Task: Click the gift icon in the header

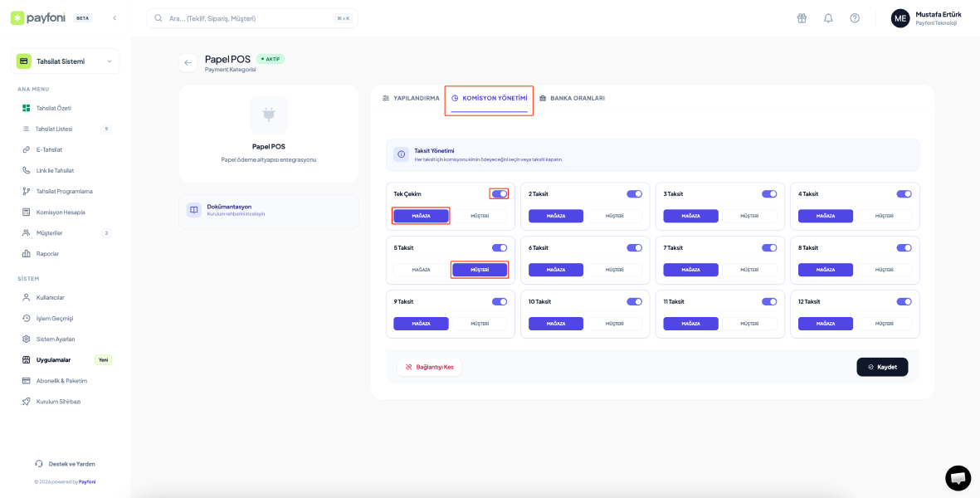Action: click(x=801, y=18)
